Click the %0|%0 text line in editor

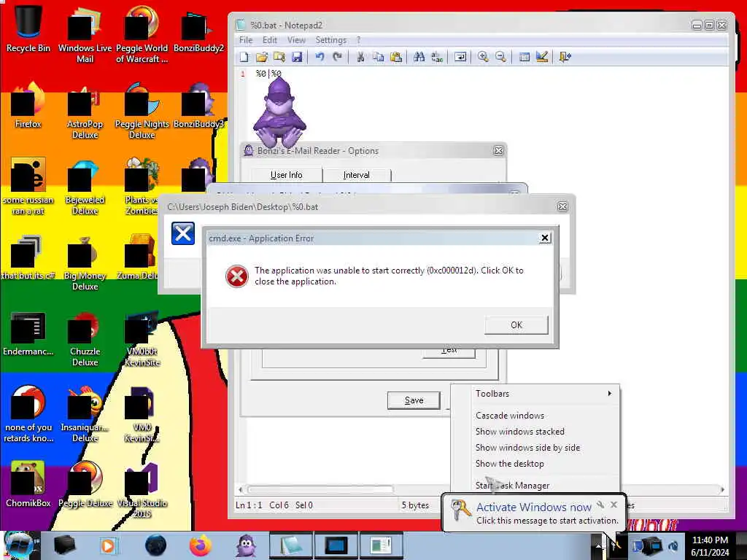point(268,74)
